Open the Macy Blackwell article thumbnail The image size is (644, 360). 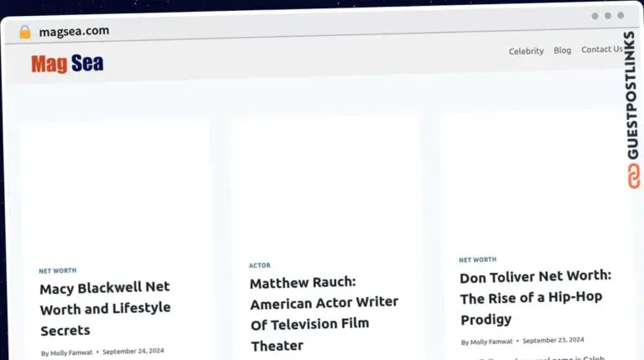pos(115,186)
